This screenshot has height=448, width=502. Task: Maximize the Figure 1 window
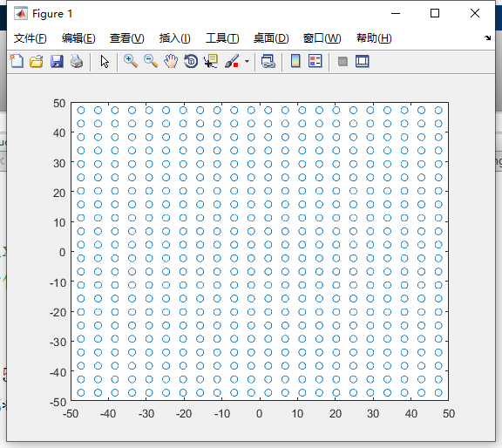pos(435,13)
